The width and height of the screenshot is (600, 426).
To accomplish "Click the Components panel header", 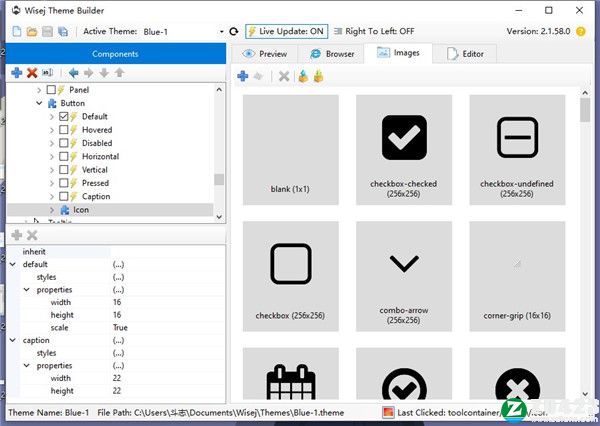I will (116, 54).
